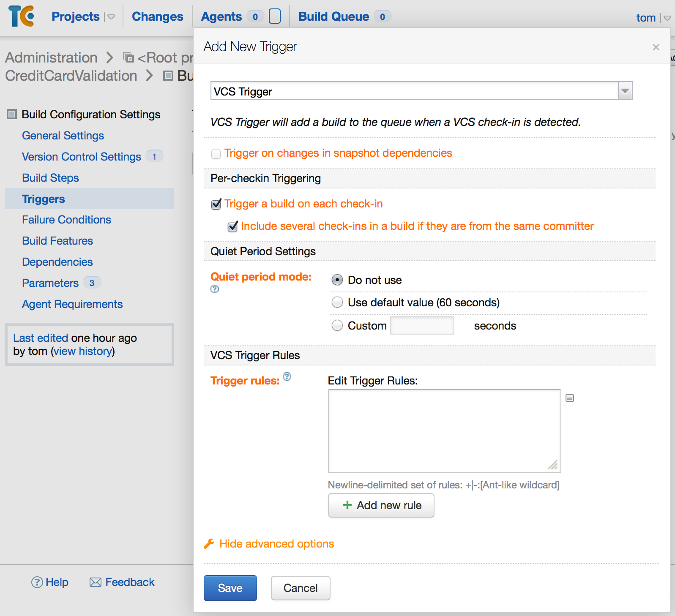Click the tom username link
This screenshot has width=675, height=616.
(646, 18)
